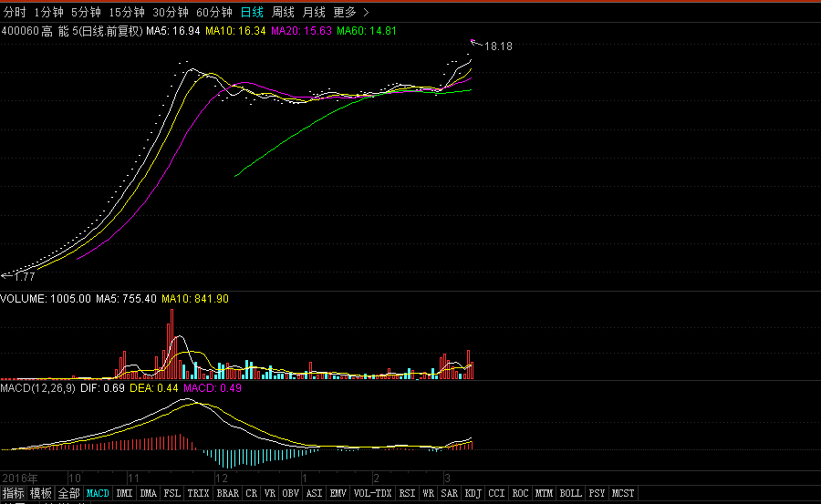The width and height of the screenshot is (821, 504).
Task: Select the CR indicator tab
Action: 252,493
